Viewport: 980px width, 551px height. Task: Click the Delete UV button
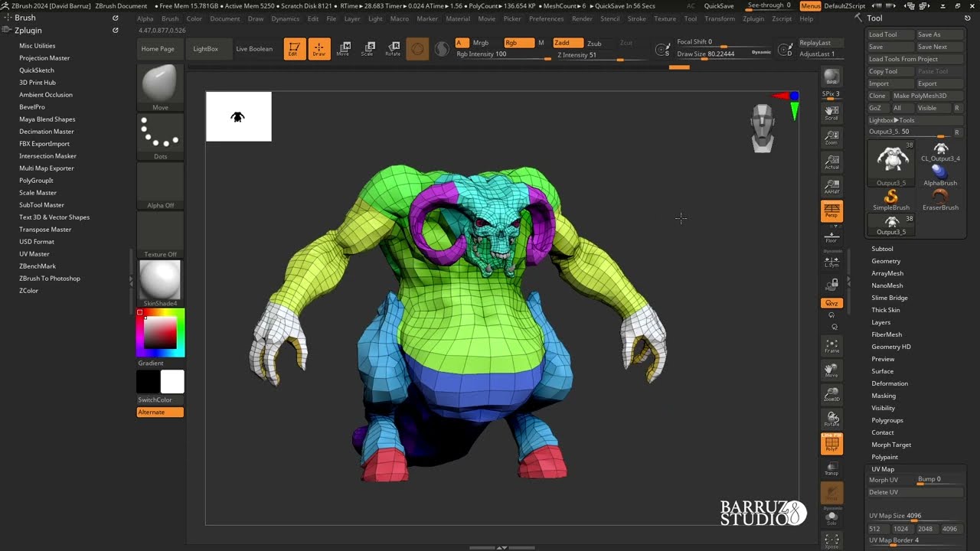click(x=915, y=492)
